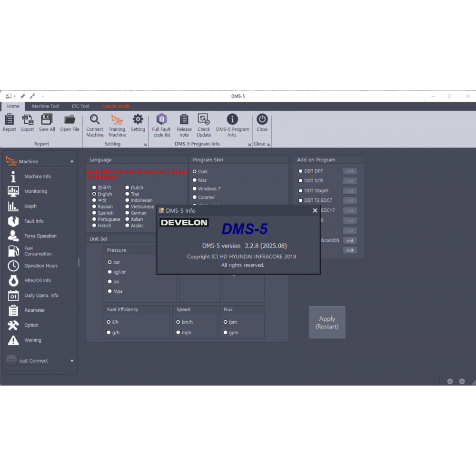Click the Release note icon

click(x=184, y=119)
